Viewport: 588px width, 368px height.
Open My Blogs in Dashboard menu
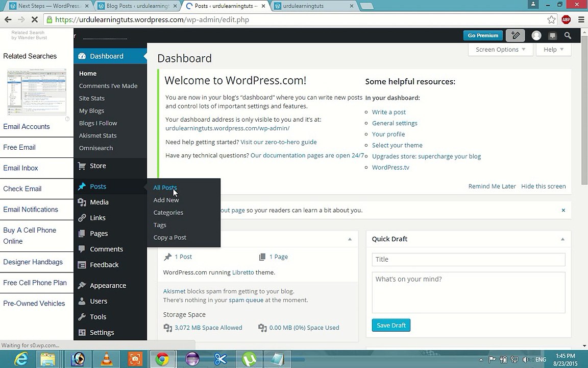(91, 111)
